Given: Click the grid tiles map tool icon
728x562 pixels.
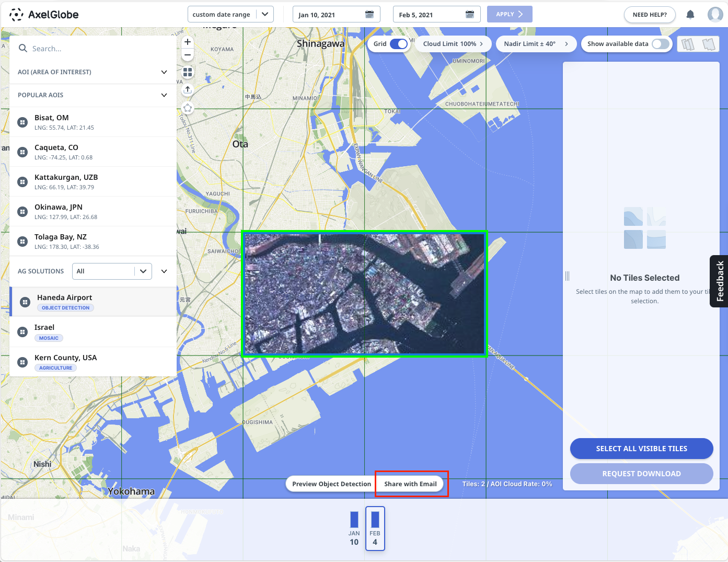Looking at the screenshot, I should 188,72.
